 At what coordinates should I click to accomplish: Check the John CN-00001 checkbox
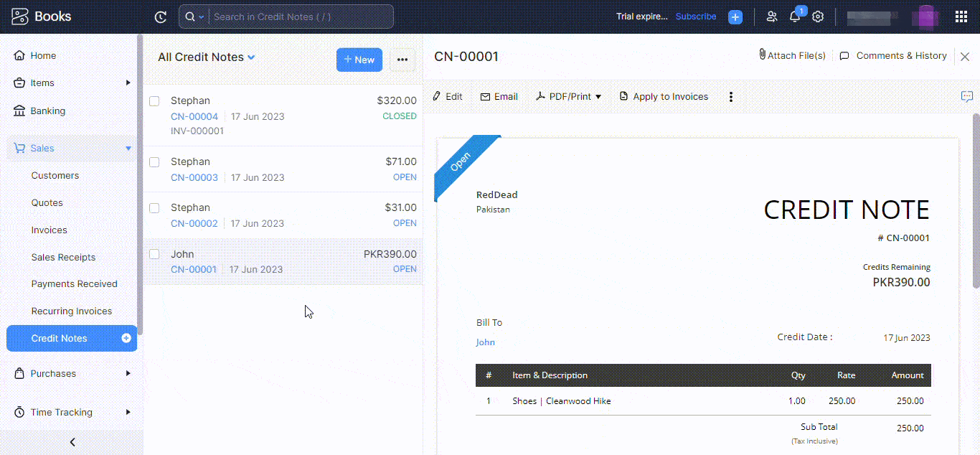(x=154, y=254)
